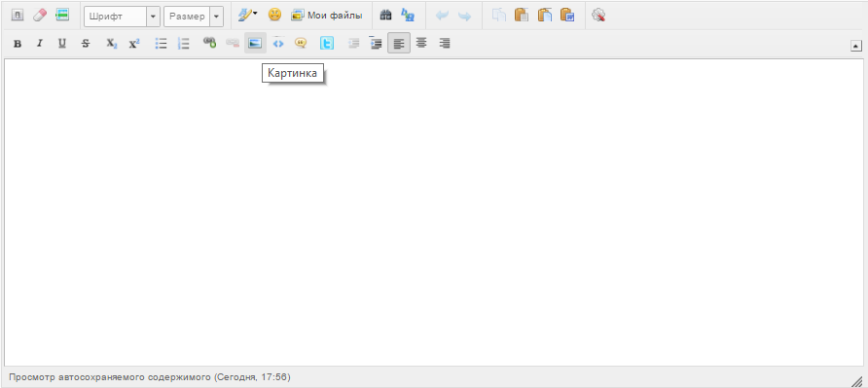The height and width of the screenshot is (388, 868).
Task: Toggle the source mode icon at the toolbar's start
Action: click(x=18, y=16)
